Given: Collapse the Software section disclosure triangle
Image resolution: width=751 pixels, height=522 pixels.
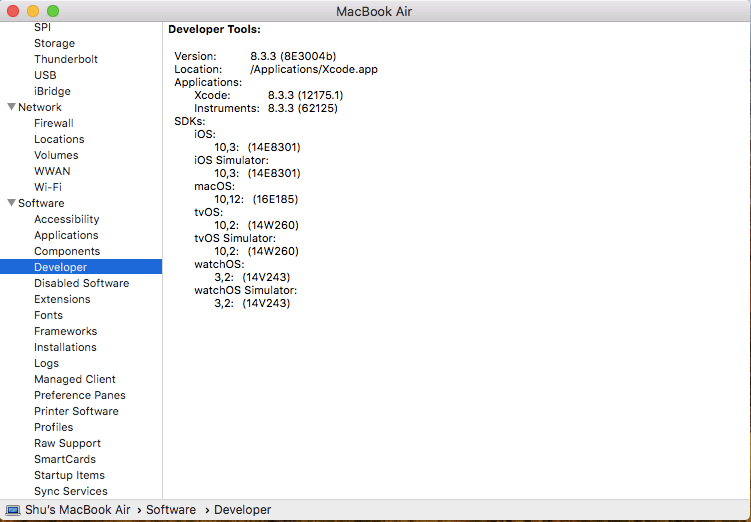Looking at the screenshot, I should pos(11,203).
